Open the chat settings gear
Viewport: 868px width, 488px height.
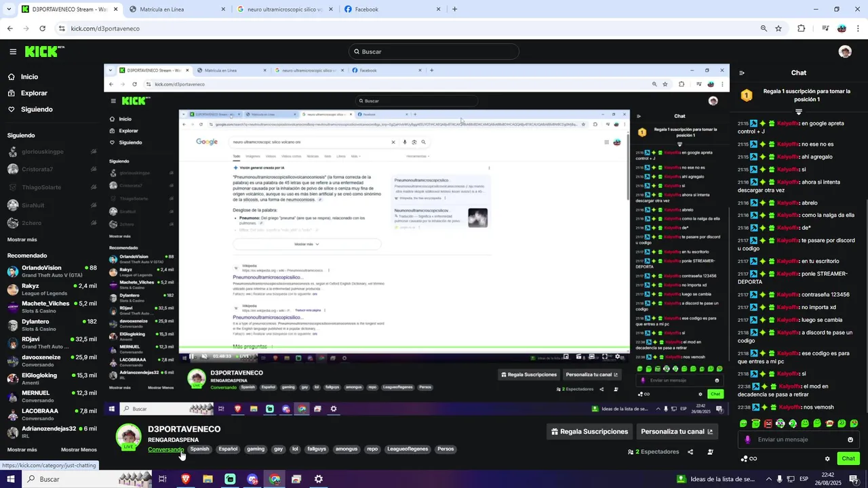[x=827, y=459]
